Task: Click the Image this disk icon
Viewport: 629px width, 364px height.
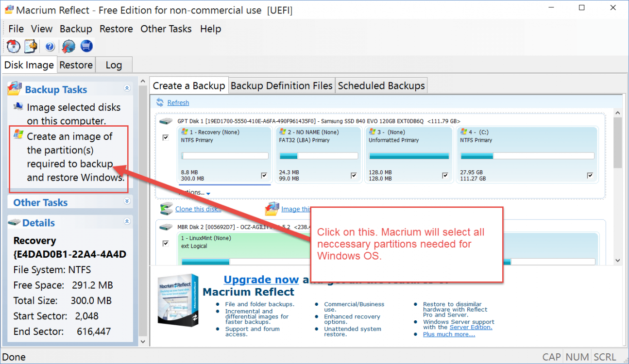Action: pos(272,209)
